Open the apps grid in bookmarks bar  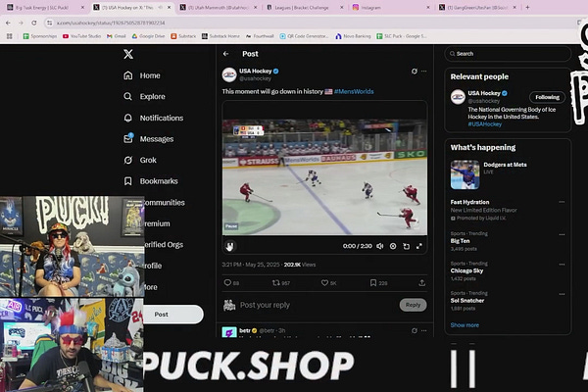10,36
